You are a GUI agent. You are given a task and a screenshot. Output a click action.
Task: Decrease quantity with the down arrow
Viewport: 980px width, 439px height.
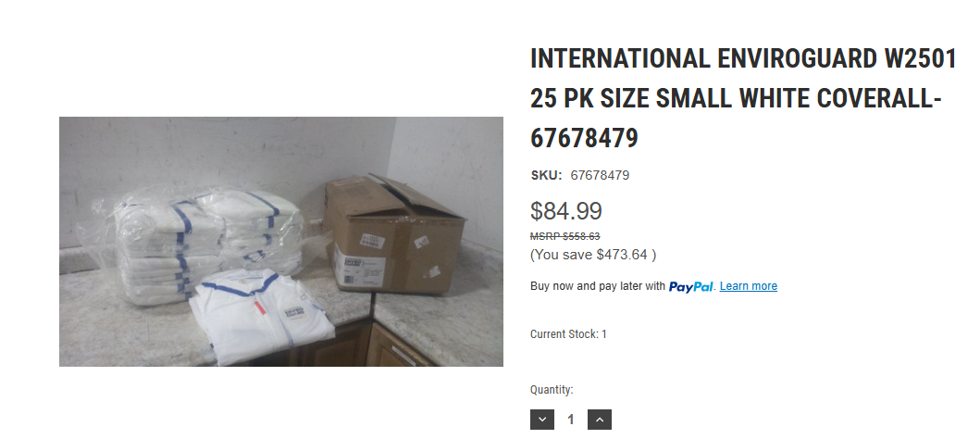[x=542, y=420]
